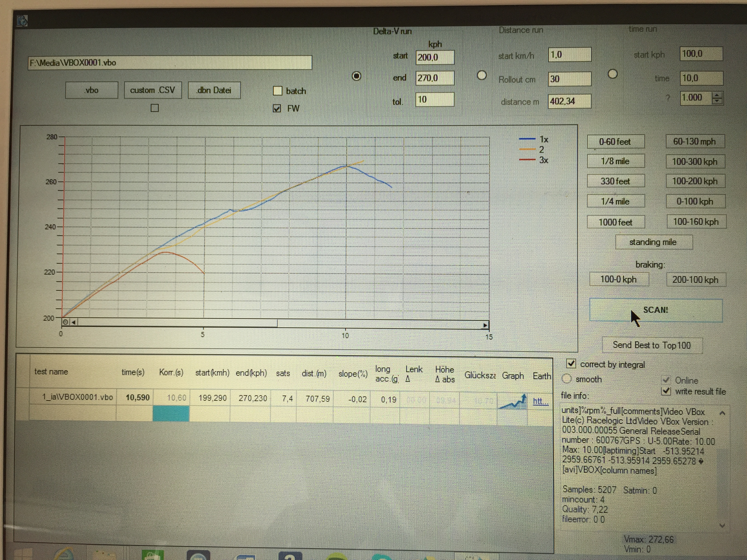
Task: Toggle the correct by integral checkbox
Action: [x=571, y=363]
